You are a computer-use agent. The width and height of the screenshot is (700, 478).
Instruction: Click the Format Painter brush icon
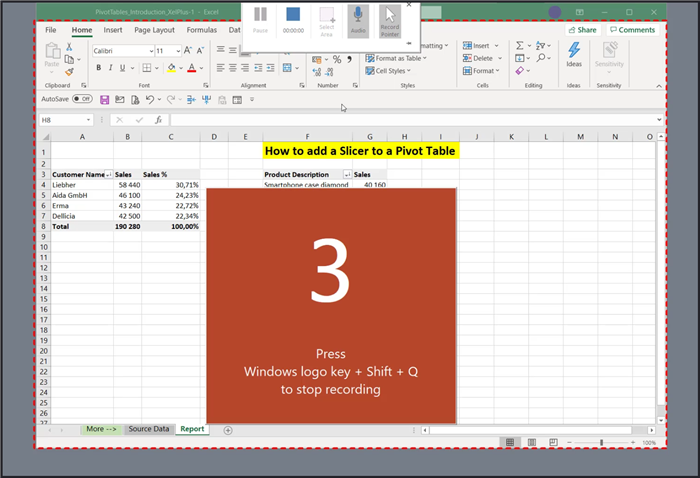69,71
